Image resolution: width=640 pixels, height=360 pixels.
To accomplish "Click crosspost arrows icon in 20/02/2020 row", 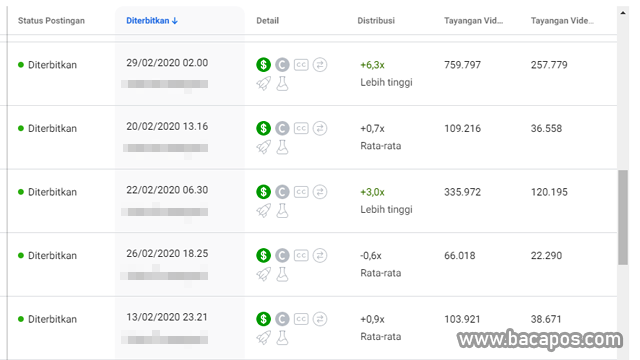I will [x=320, y=128].
